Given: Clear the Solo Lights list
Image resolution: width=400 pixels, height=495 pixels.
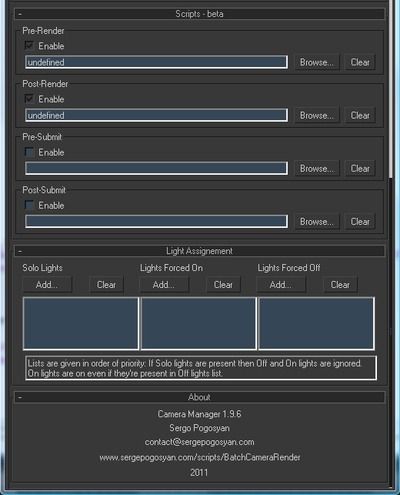Looking at the screenshot, I should [x=106, y=285].
